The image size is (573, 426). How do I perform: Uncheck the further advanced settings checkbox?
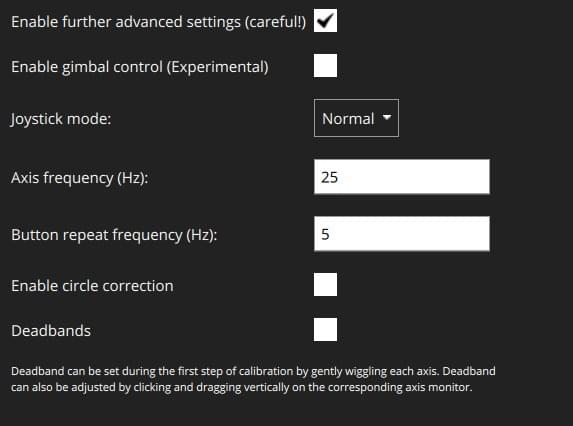[325, 20]
